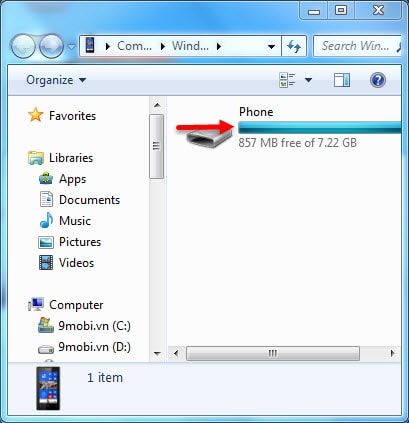The image size is (409, 423).
Task: Select the 9mobi.vn (D:) drive
Action: tap(94, 347)
